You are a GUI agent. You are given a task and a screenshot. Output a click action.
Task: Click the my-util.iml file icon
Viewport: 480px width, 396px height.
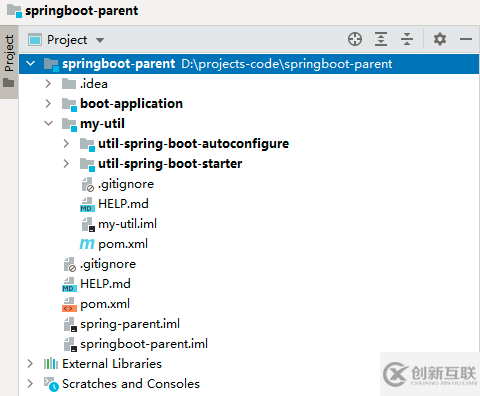88,224
